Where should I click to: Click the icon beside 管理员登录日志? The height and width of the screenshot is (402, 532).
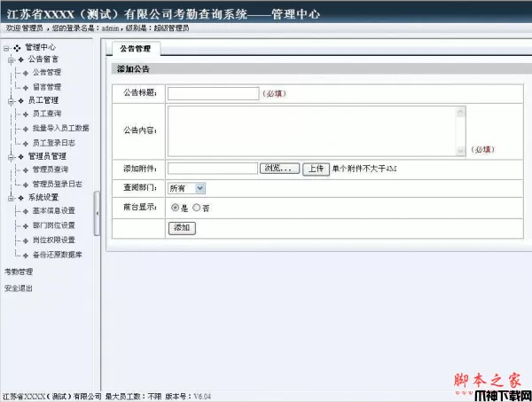[x=26, y=185]
